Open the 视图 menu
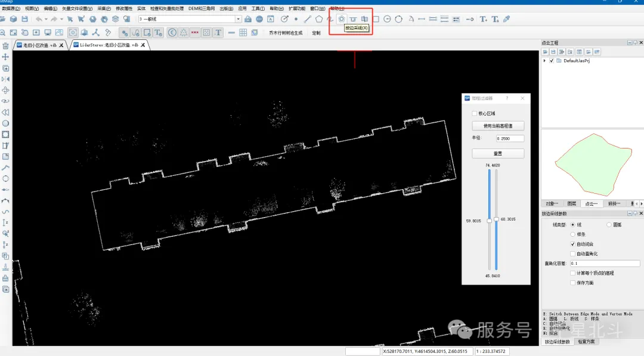The height and width of the screenshot is (356, 644). click(32, 8)
